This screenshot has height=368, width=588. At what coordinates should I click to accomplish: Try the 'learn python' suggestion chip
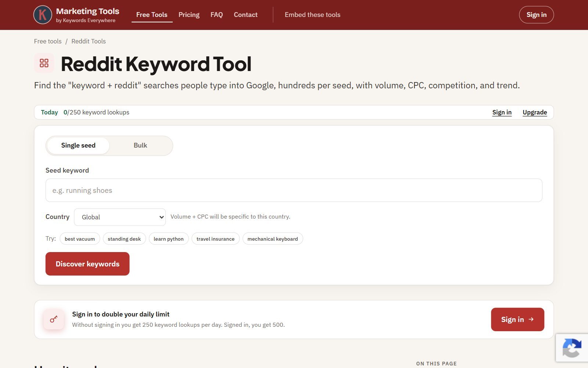coord(169,239)
